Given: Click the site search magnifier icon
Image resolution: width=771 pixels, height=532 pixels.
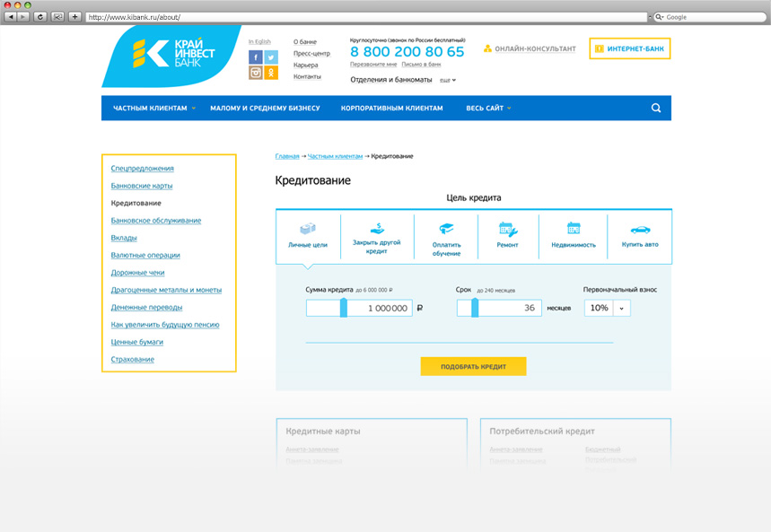Looking at the screenshot, I should click(x=656, y=108).
